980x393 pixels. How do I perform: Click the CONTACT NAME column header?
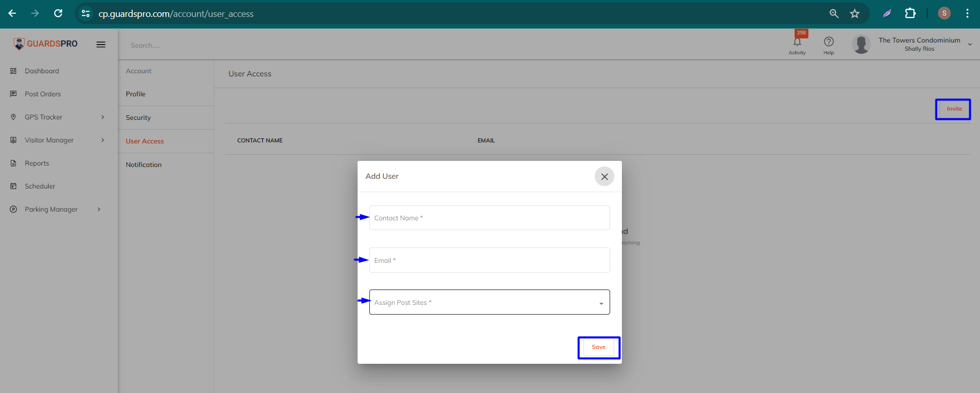(260, 140)
